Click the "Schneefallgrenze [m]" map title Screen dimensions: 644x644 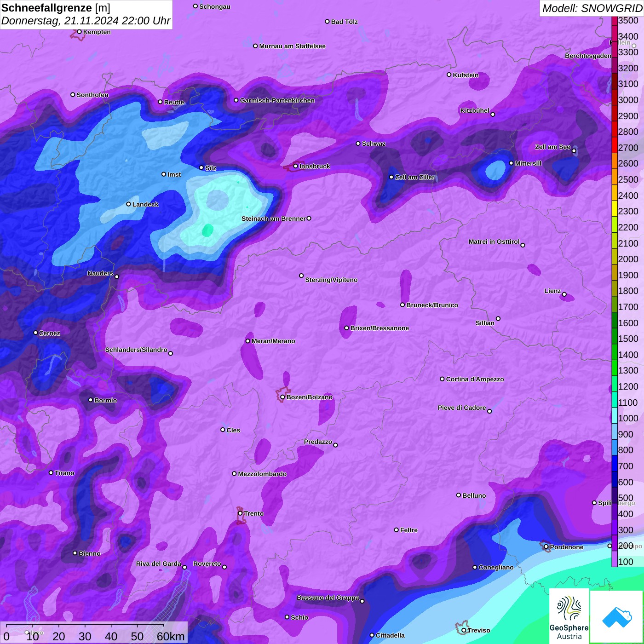coord(56,8)
